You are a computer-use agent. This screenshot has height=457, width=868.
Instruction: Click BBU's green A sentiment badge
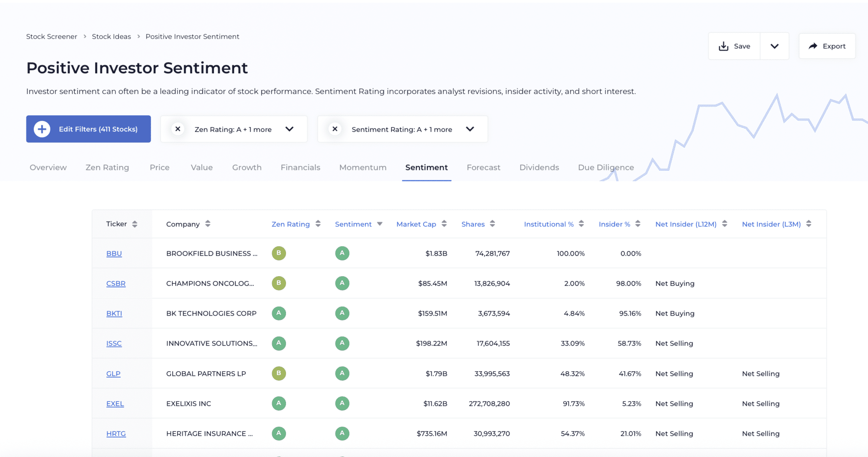tap(342, 253)
